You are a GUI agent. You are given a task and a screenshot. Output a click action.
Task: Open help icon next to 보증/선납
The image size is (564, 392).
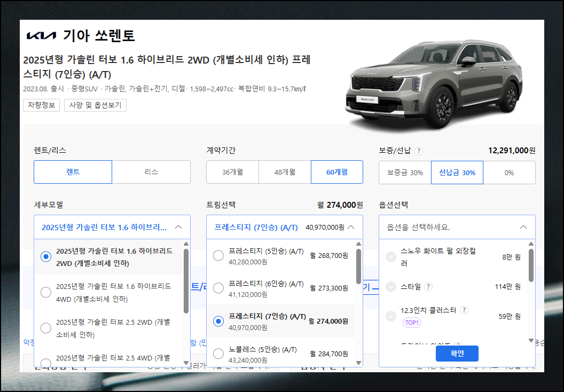418,151
